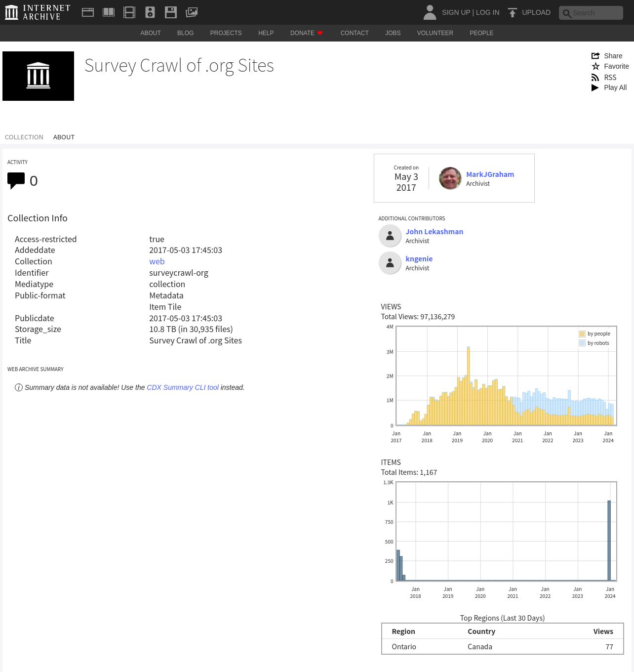This screenshot has height=672, width=634.
Task: Share this collection
Action: tap(607, 56)
